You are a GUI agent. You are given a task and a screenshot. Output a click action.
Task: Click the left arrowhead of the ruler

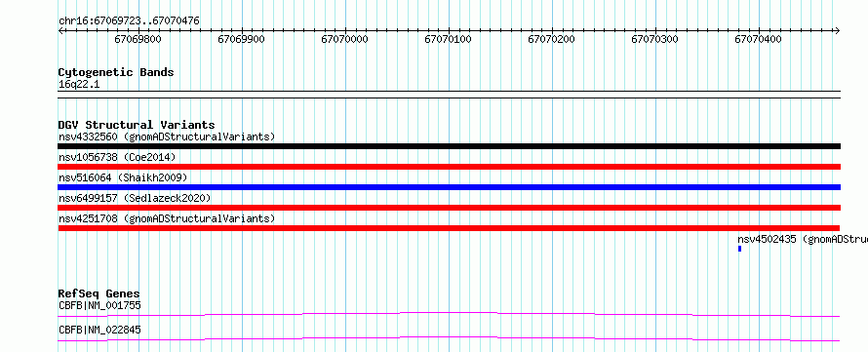60,30
